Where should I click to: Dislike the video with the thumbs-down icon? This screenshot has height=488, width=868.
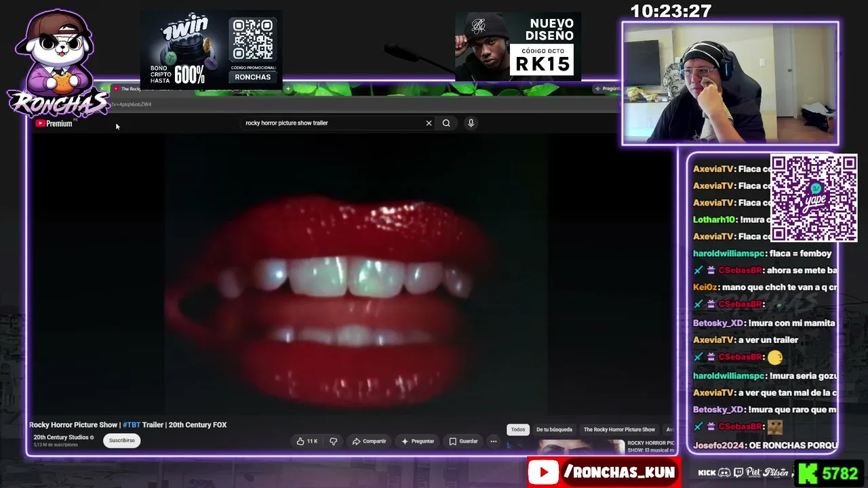tap(333, 441)
